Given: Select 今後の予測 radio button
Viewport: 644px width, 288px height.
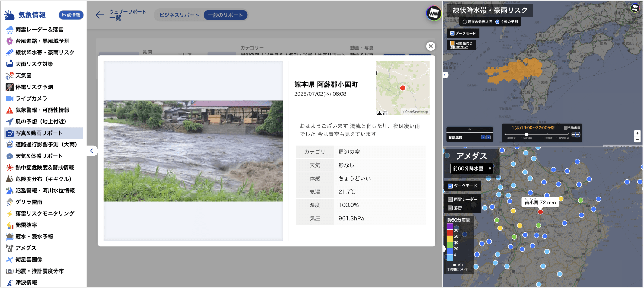Looking at the screenshot, I should (497, 22).
